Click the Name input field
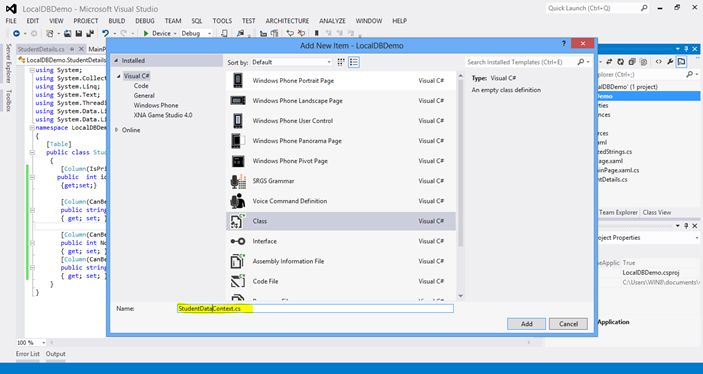703x374 pixels. pyautogui.click(x=315, y=309)
